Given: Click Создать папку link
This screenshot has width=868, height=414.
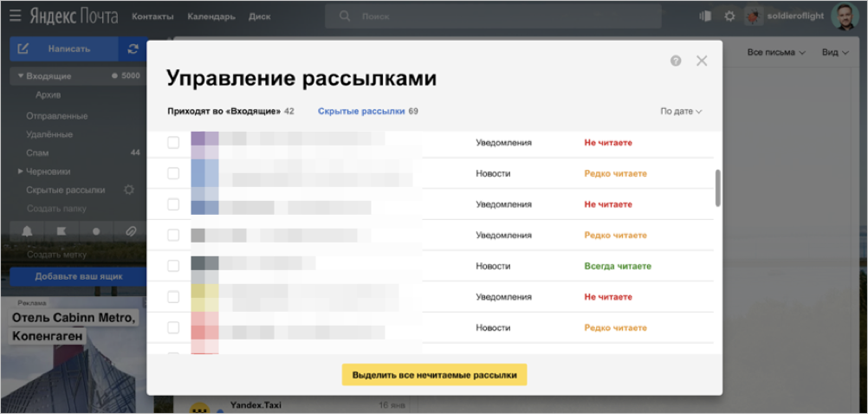Looking at the screenshot, I should click(56, 209).
